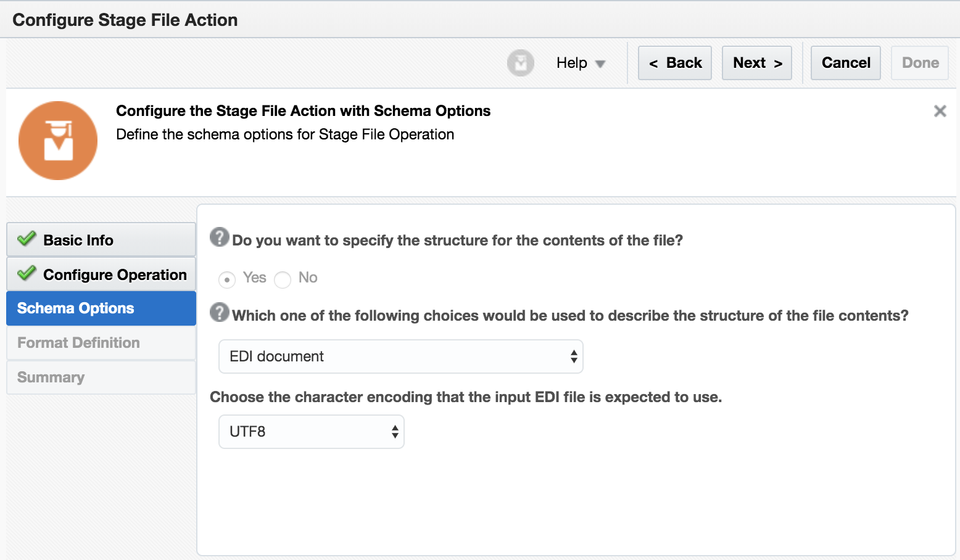Click the green checkmark beside Basic Info

tap(27, 239)
